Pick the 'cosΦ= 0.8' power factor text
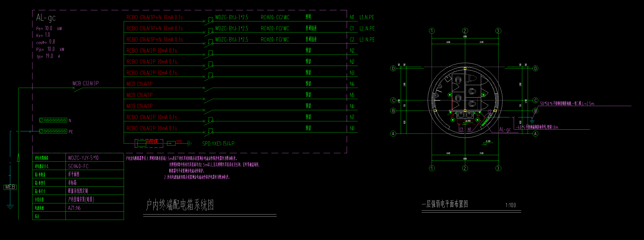 pyautogui.click(x=46, y=42)
